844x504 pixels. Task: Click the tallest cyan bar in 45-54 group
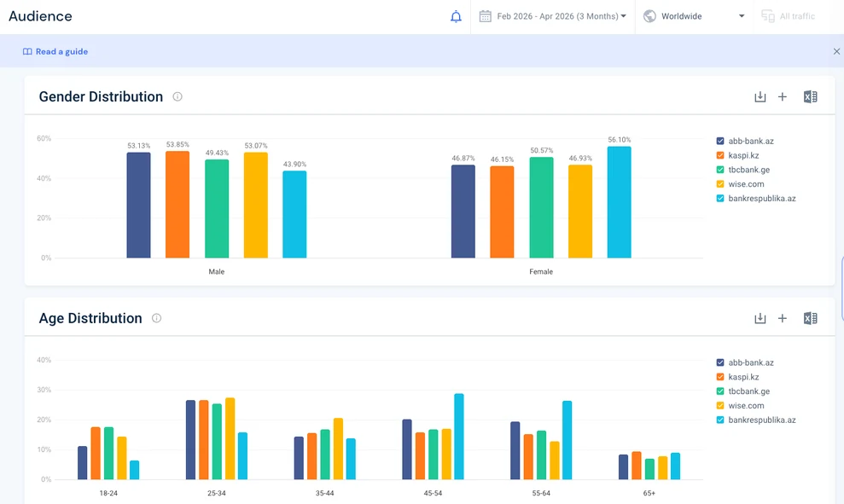pos(459,437)
